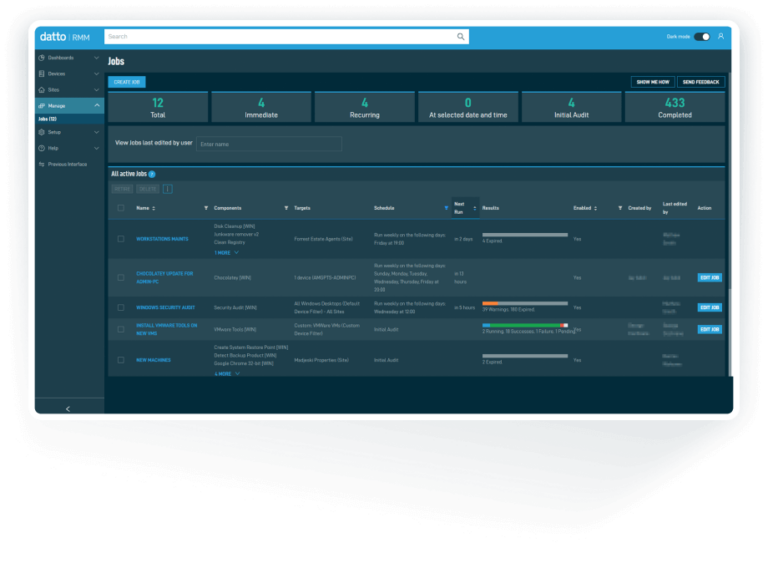Screen dimensions: 768x563
Task: Check the Chocolatey Update job checkbox
Action: pos(120,278)
